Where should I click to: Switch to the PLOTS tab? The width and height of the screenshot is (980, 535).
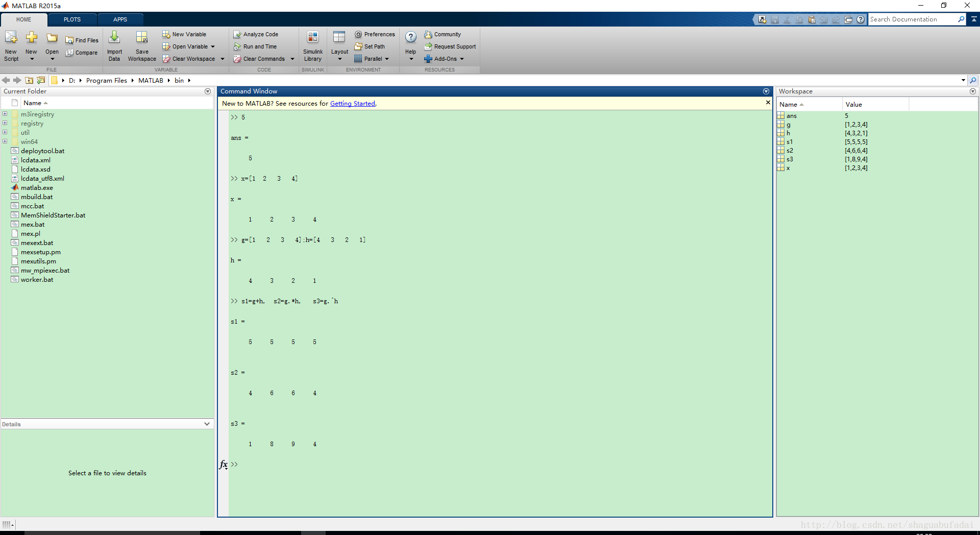[x=72, y=19]
